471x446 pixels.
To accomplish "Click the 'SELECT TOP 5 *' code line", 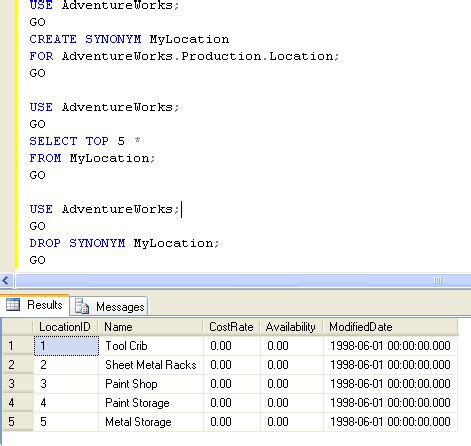I will point(85,141).
